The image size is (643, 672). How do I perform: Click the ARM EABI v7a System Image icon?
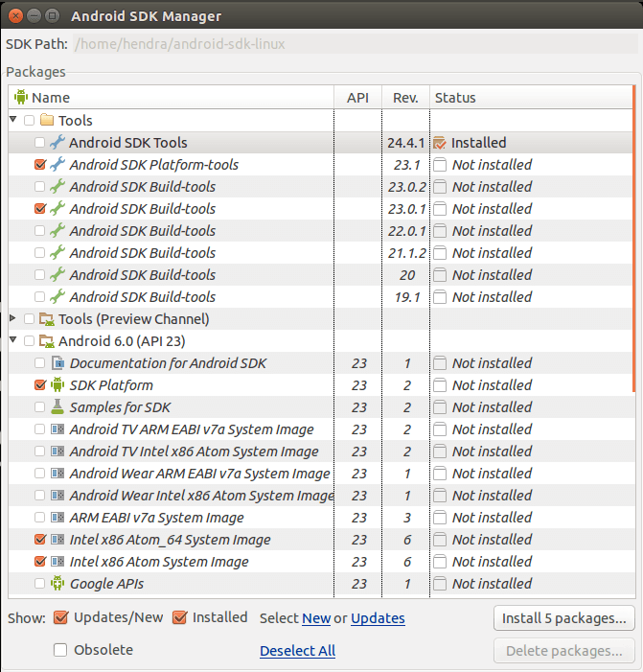57,518
